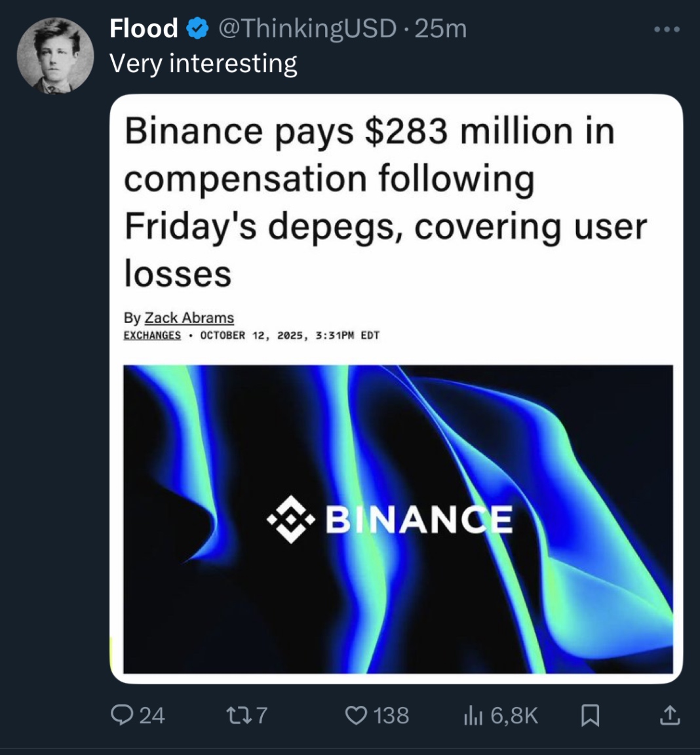Viewport: 700px width, 755px height.
Task: Open the three-dot more options menu
Action: coord(667,29)
